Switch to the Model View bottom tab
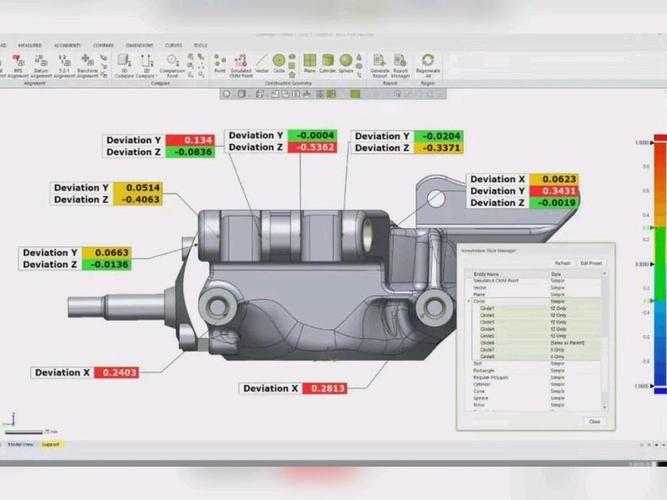667x500 pixels. (x=20, y=444)
